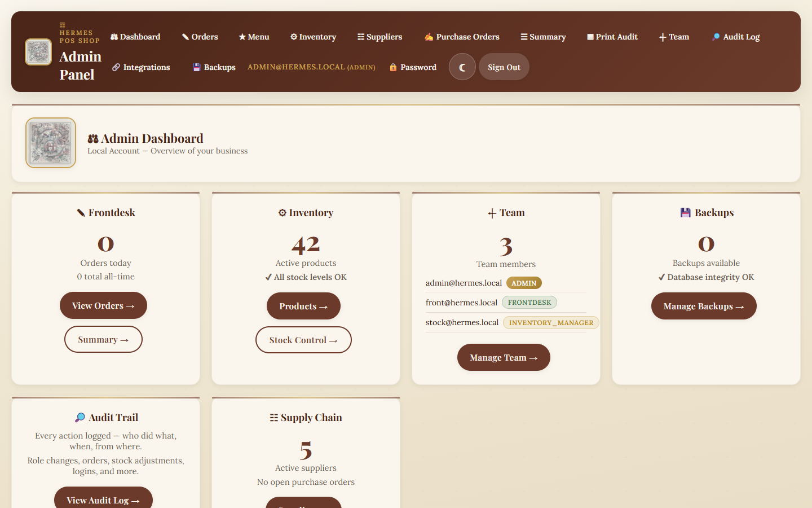Screen dimensions: 812x508
Task: Open Purchase Orders from the navbar
Action: pos(462,37)
